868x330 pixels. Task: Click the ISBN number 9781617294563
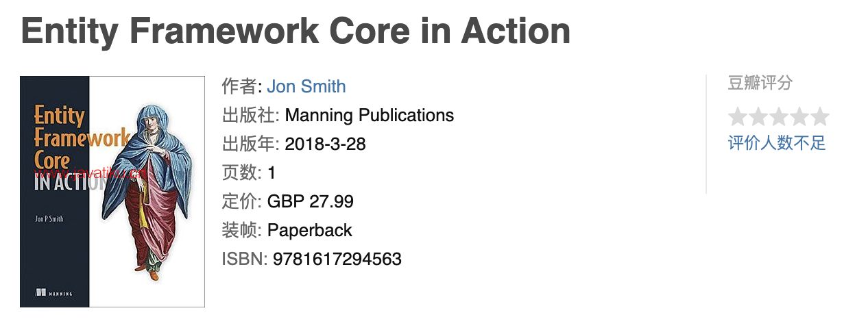pos(337,259)
